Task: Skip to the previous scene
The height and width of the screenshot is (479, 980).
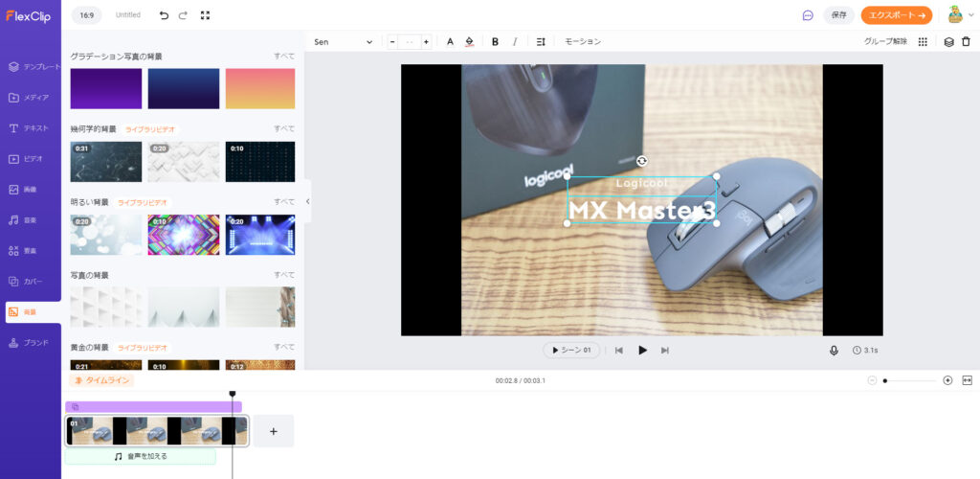Action: (x=619, y=351)
